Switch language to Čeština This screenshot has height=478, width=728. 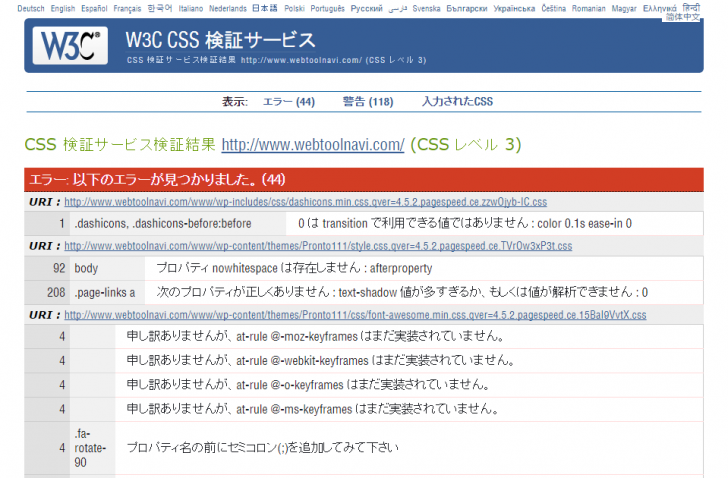coord(553,8)
